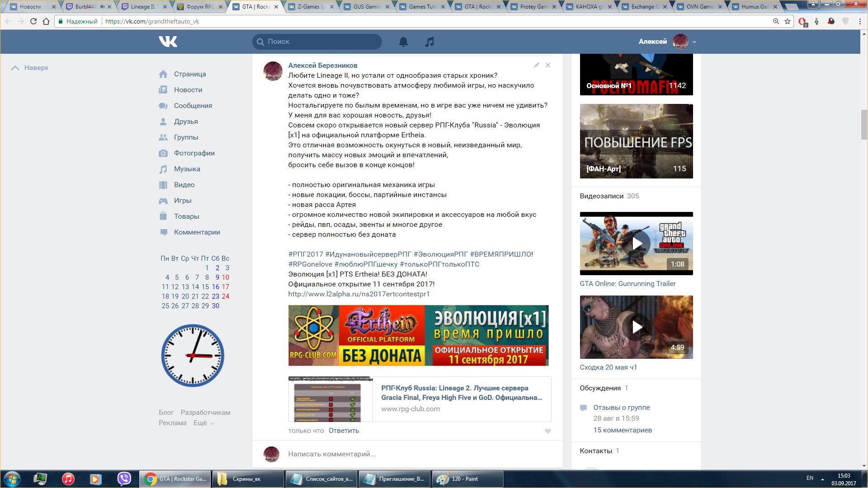The width and height of the screenshot is (868, 488).
Task: Launch Viber from the taskbar
Action: [124, 479]
